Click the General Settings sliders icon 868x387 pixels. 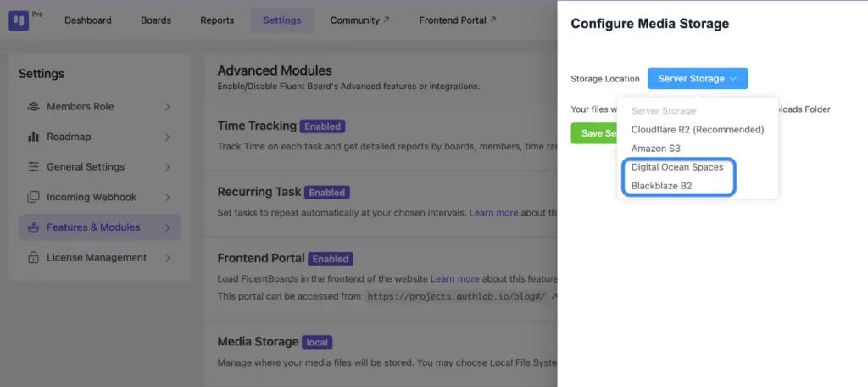click(x=33, y=167)
